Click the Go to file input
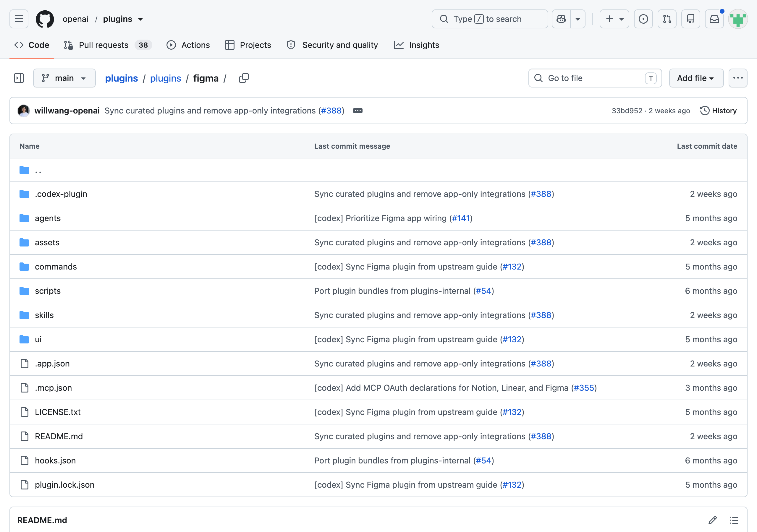The image size is (757, 532). [595, 78]
